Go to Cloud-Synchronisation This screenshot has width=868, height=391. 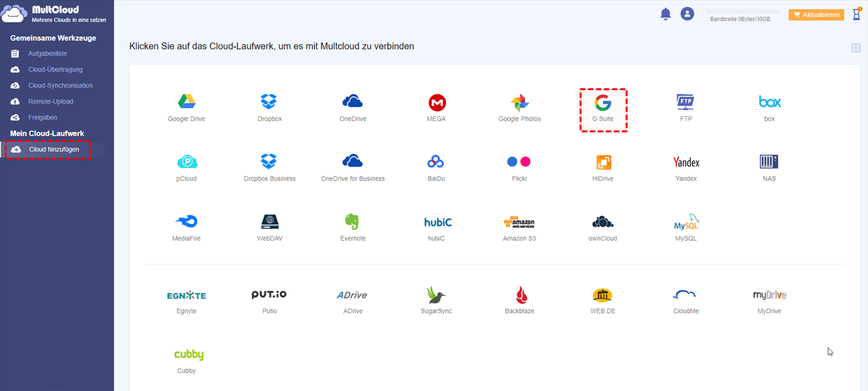point(60,86)
